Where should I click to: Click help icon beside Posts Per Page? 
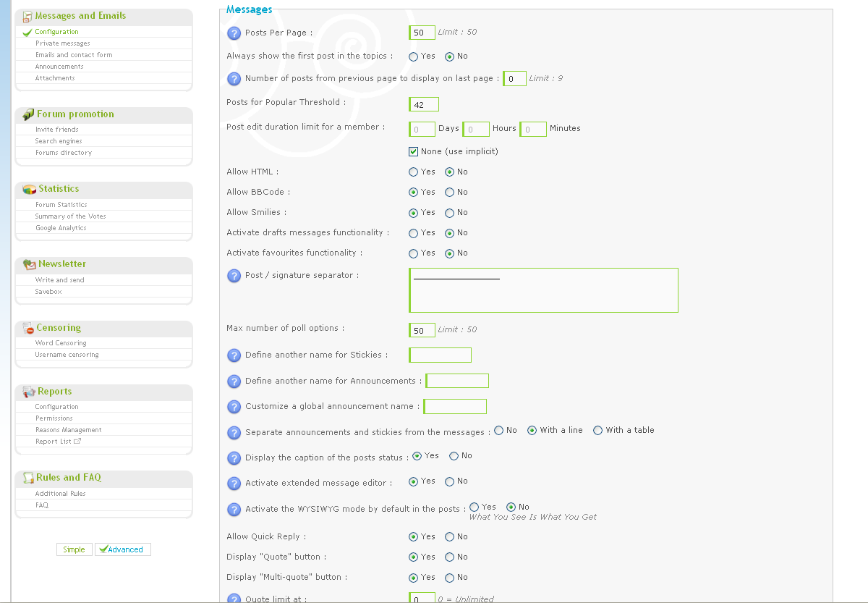(x=234, y=33)
